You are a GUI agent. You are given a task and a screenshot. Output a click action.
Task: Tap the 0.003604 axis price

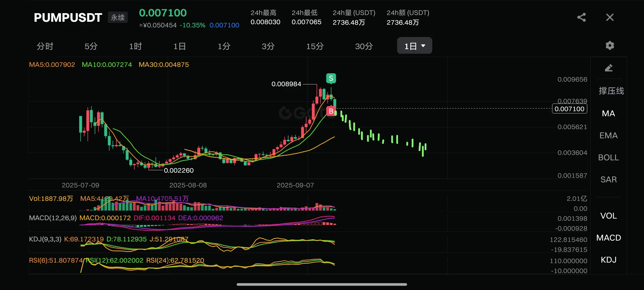pos(572,153)
